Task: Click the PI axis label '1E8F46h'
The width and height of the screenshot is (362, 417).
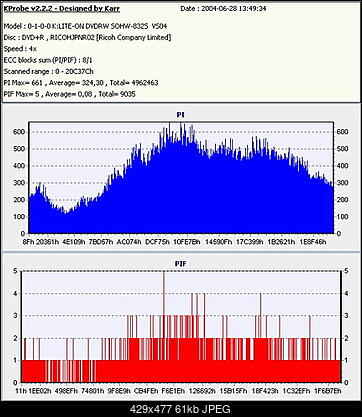Action: coord(313,242)
